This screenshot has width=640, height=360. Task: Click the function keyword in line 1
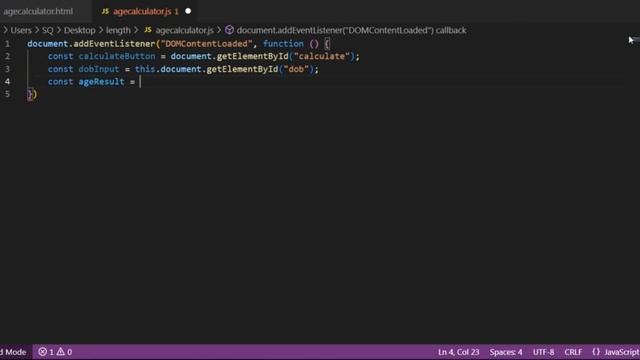click(283, 44)
